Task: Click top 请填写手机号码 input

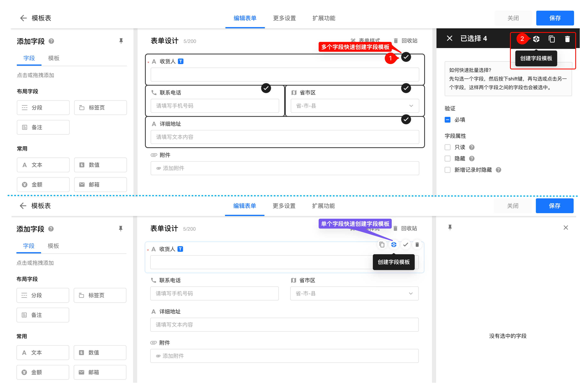Action: (x=215, y=106)
